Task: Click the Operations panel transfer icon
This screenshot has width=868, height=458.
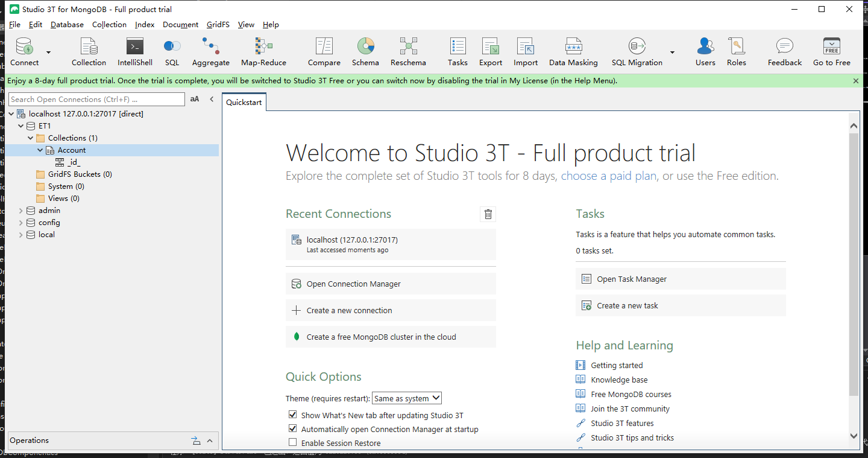Action: click(196, 441)
